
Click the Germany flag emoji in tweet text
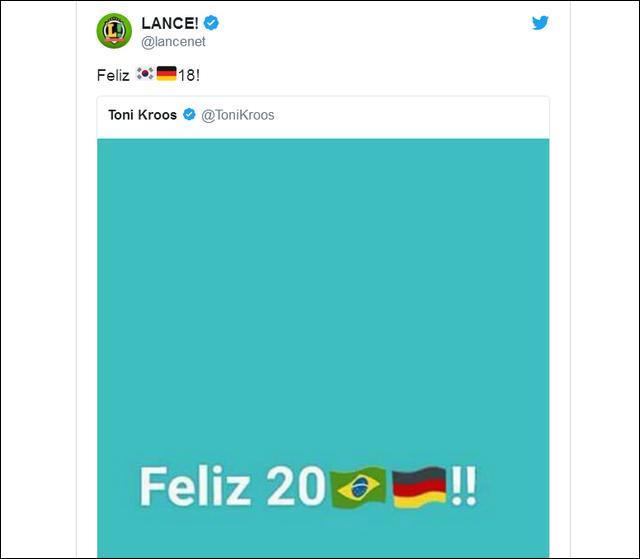[x=167, y=74]
